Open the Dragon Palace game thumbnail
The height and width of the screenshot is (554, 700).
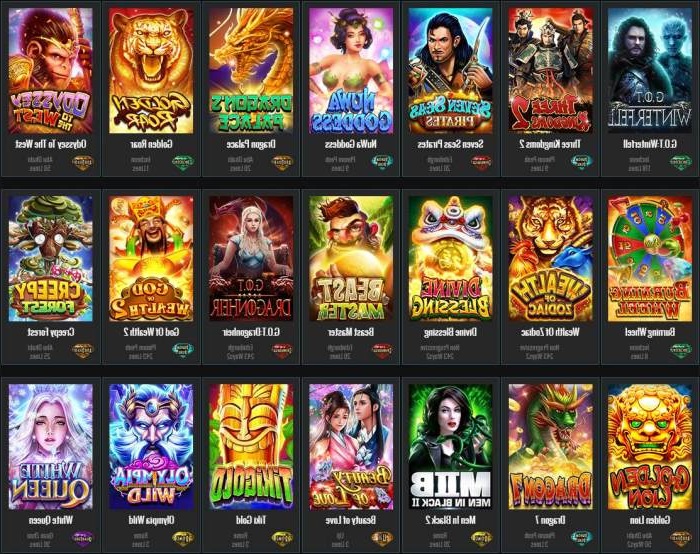click(251, 71)
